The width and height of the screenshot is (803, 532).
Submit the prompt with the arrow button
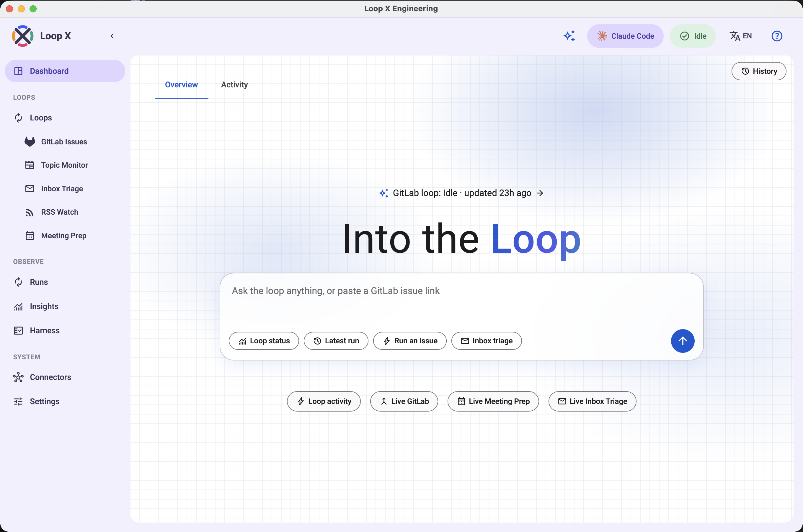tap(683, 341)
